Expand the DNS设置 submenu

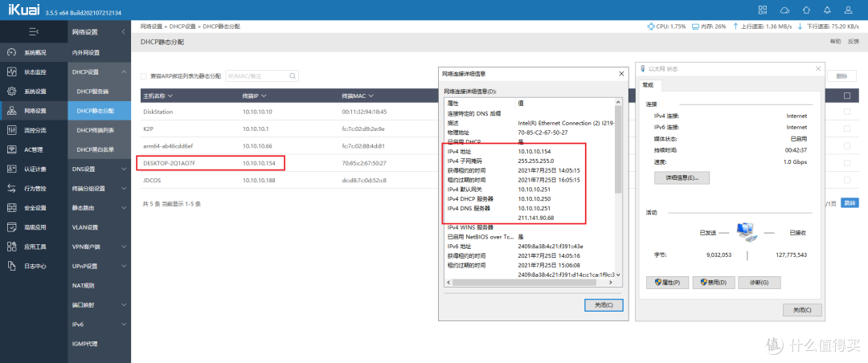coord(96,169)
